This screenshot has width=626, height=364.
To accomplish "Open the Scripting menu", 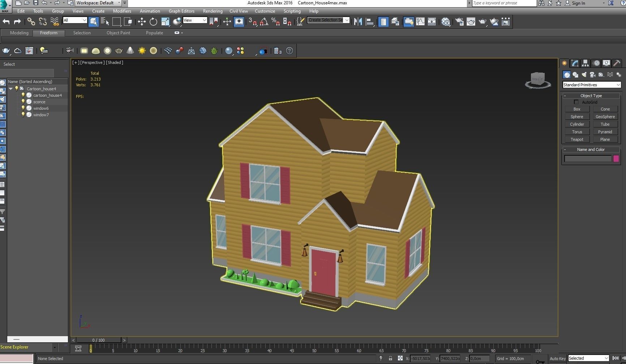I will click(x=292, y=11).
